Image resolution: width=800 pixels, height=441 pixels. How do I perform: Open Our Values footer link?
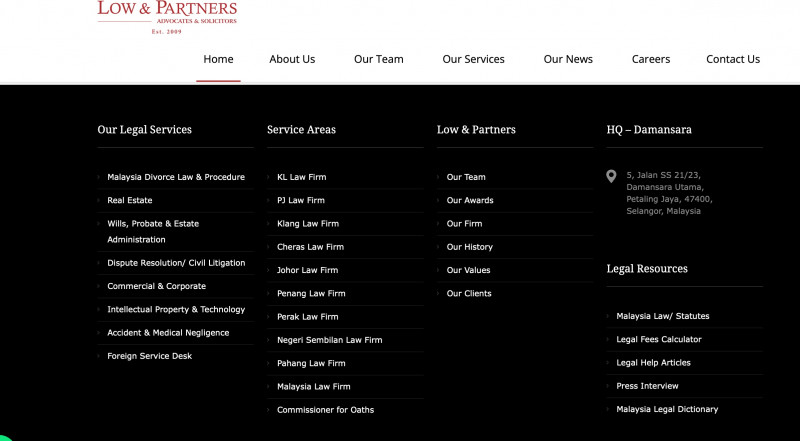(468, 271)
